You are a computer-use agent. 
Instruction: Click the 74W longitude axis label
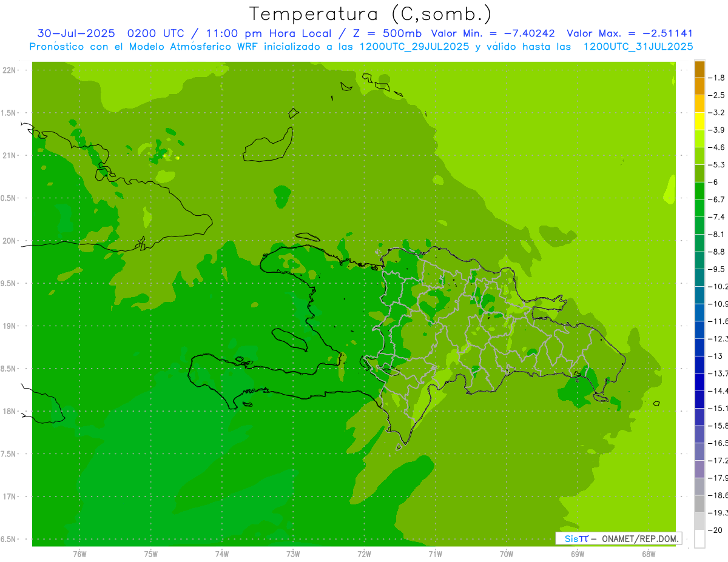pos(222,553)
